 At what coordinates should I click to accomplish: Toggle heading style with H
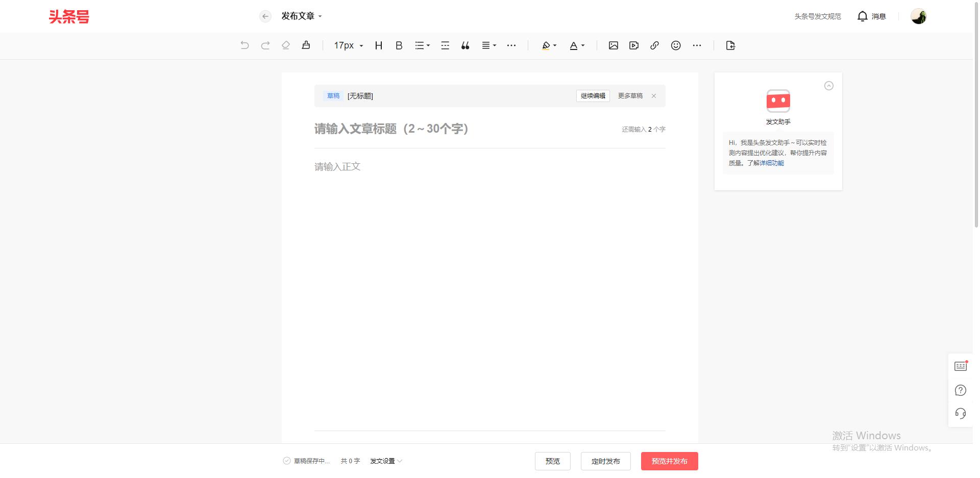pos(378,45)
